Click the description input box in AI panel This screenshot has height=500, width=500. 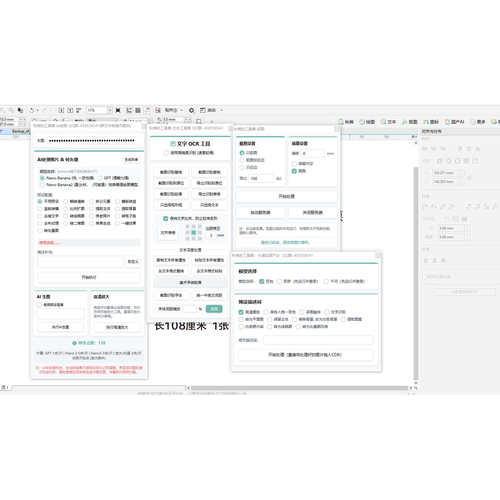[x=80, y=262]
